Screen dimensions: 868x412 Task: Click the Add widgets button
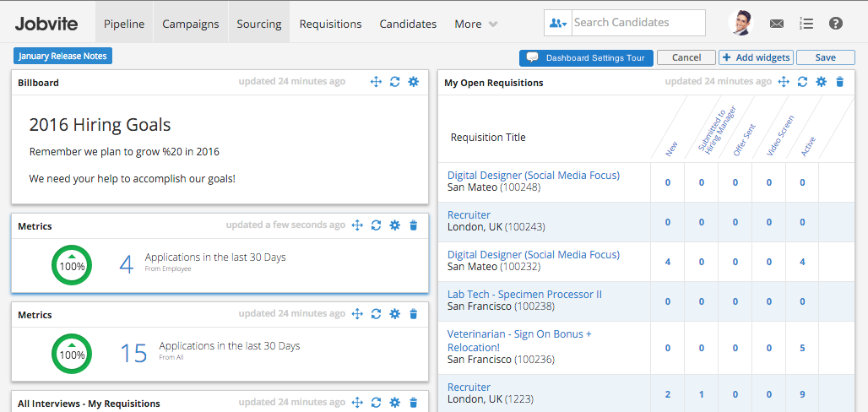(x=756, y=57)
